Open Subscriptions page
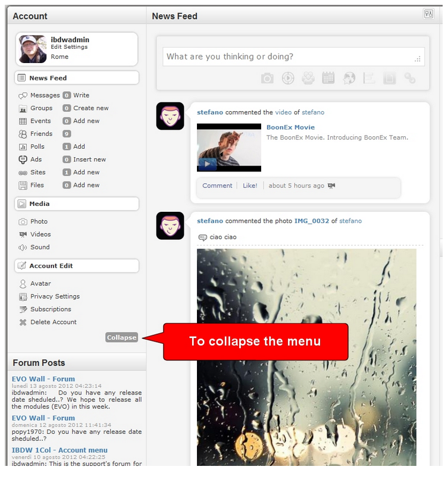The width and height of the screenshot is (448, 479). coord(51,309)
